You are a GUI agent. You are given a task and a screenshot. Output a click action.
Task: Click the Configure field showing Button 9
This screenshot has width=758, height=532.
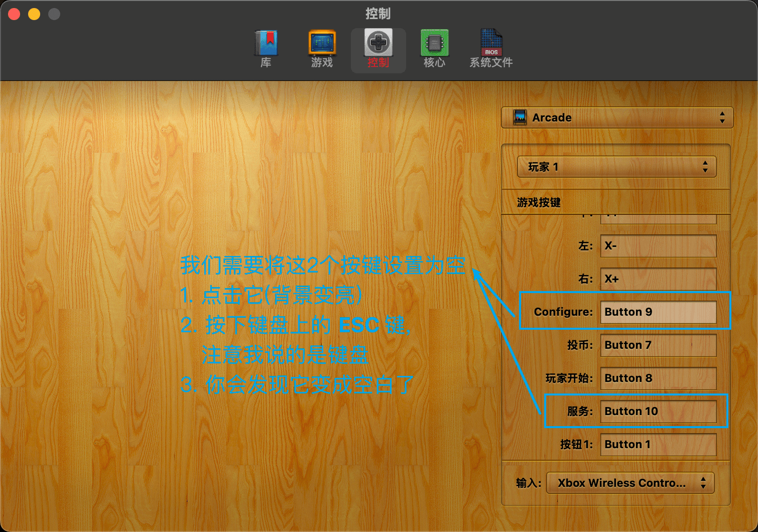[x=658, y=312]
